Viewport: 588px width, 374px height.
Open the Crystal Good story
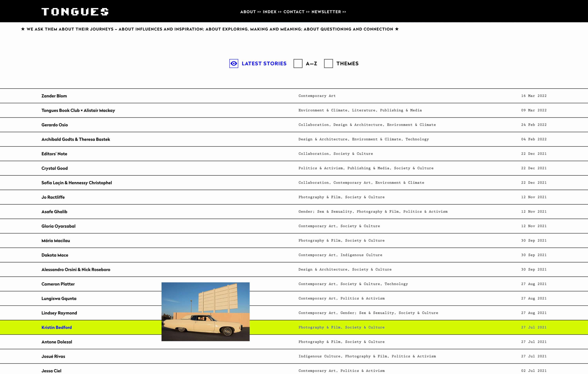coord(54,168)
